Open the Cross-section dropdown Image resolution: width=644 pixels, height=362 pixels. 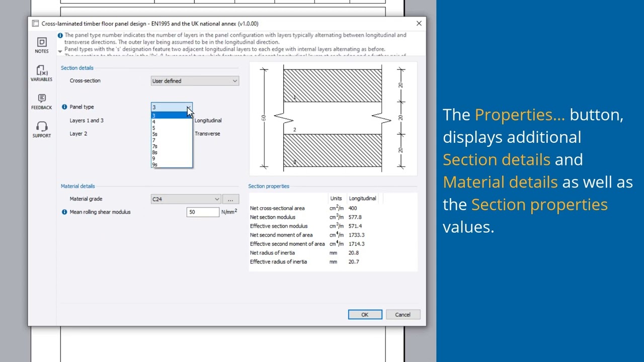coord(195,81)
